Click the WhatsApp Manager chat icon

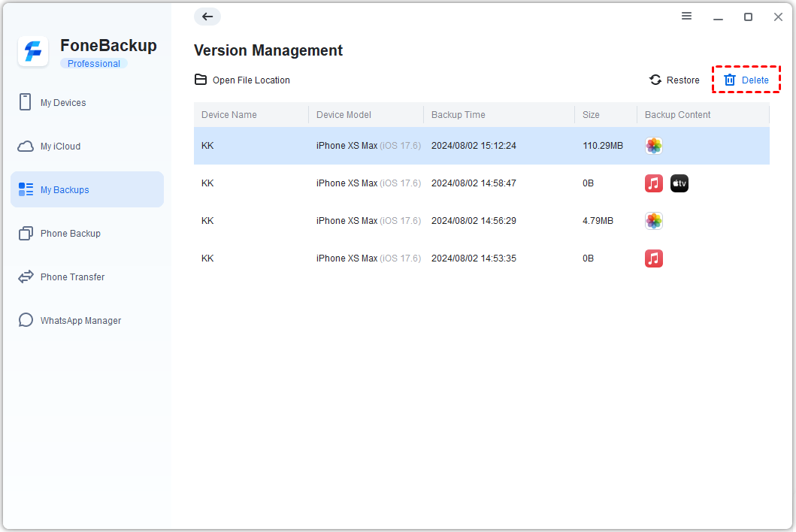pyautogui.click(x=26, y=320)
